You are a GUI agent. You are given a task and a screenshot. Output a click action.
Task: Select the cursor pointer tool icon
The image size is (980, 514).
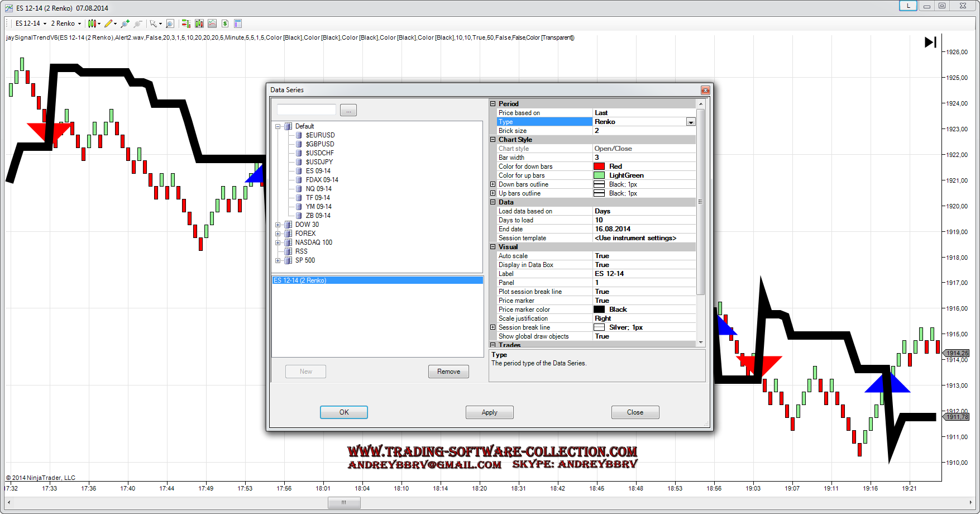[x=152, y=23]
